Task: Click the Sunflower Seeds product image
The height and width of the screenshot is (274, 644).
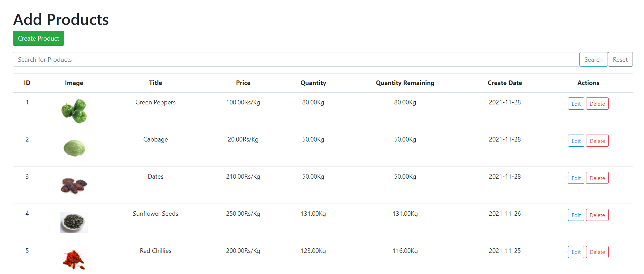Action: [x=74, y=222]
